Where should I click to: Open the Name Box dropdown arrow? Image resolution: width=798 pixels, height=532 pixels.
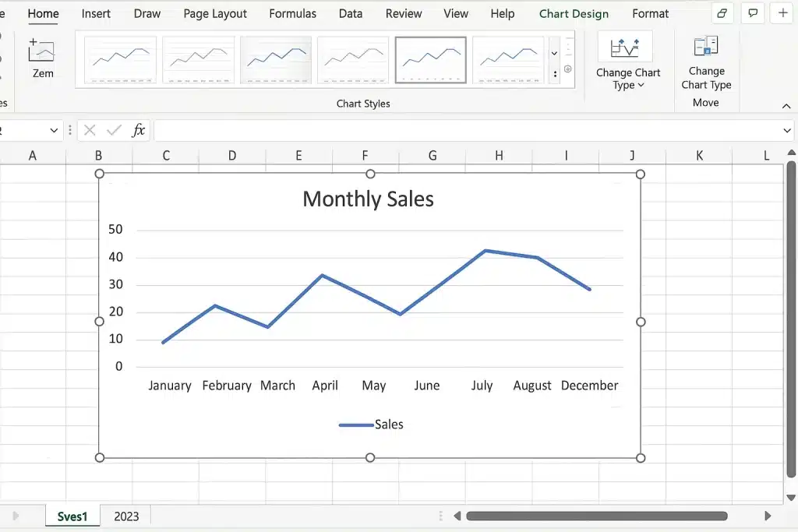click(x=54, y=130)
